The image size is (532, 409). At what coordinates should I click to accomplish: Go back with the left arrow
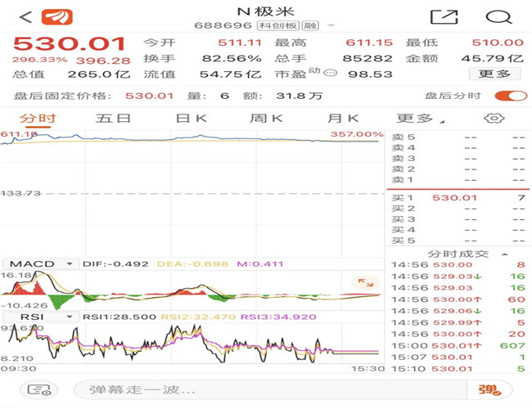[26, 17]
